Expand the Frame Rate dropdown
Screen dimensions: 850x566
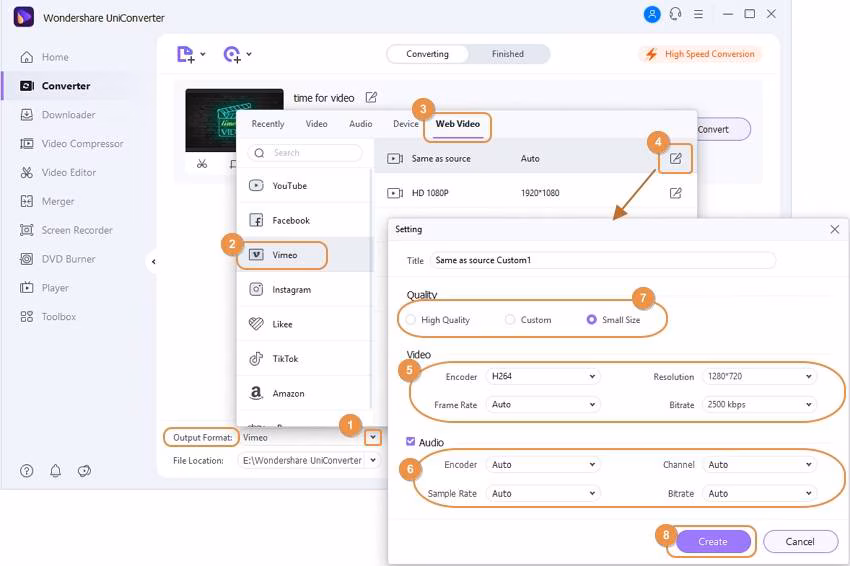tap(543, 404)
